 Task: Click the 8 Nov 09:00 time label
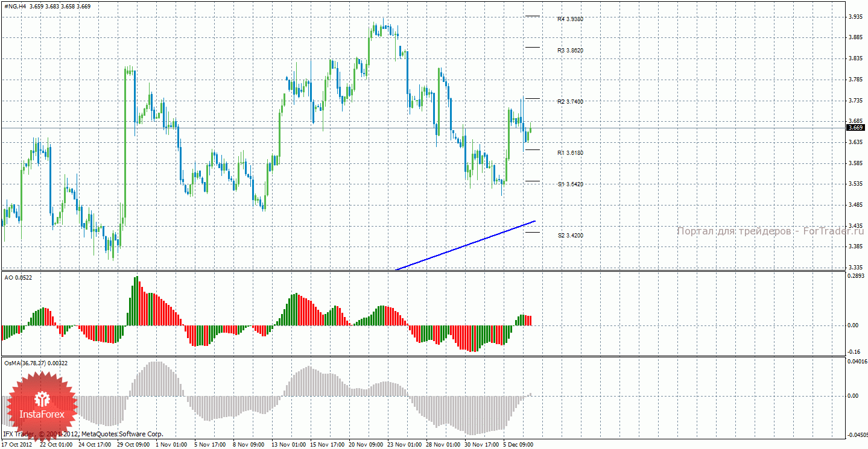[249, 444]
